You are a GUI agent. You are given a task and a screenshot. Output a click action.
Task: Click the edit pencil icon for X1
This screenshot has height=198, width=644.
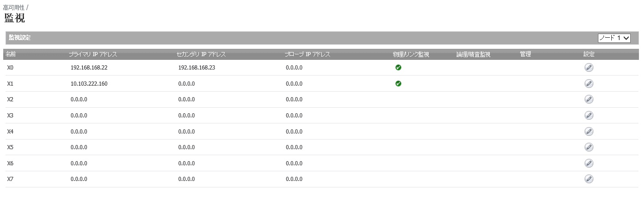pyautogui.click(x=589, y=84)
